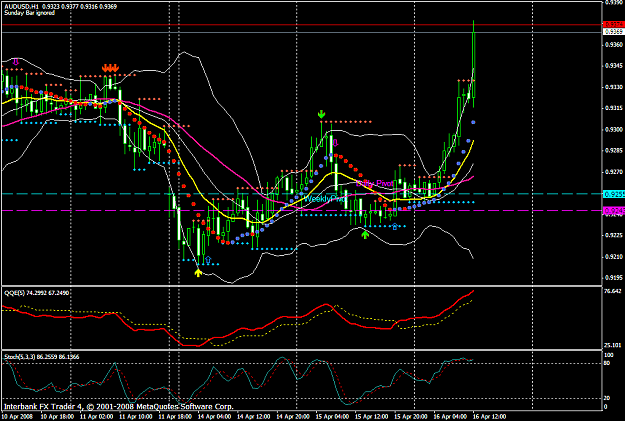Click the cyan weekly pivot price tag 0.9255
The width and height of the screenshot is (625, 421).
[x=613, y=194]
